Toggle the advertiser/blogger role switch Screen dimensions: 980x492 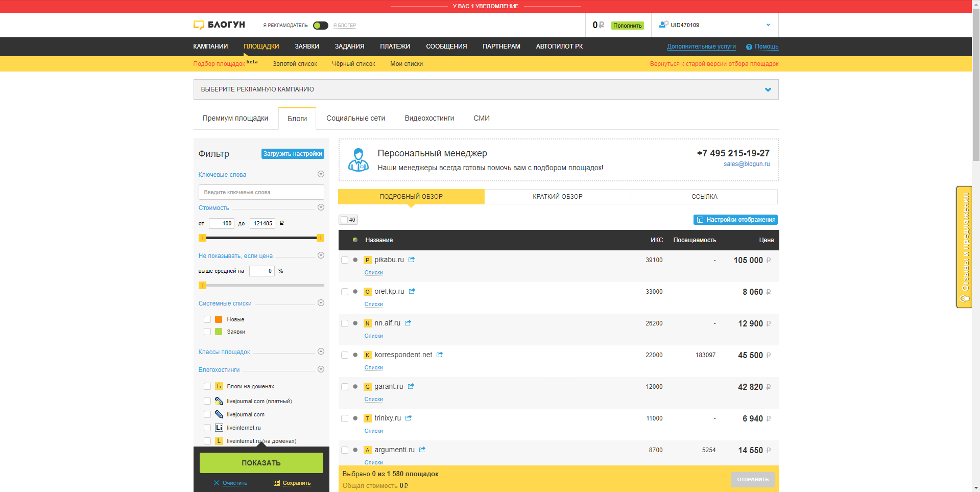coord(321,26)
